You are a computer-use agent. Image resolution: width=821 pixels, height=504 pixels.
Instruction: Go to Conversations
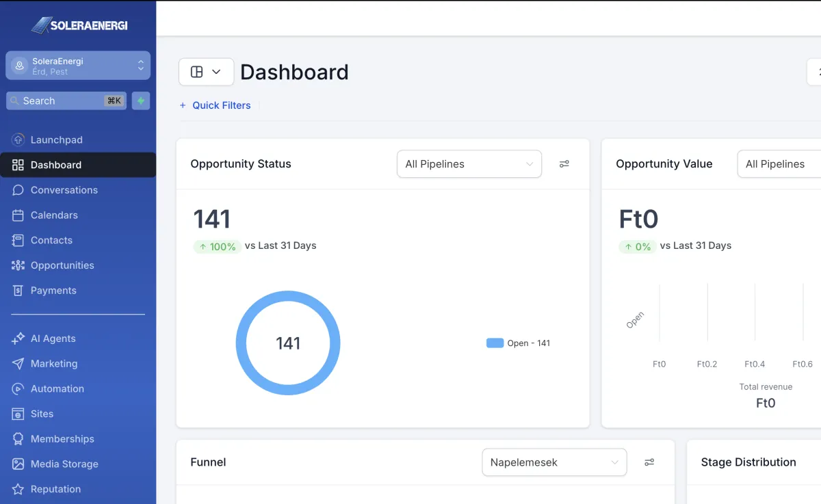click(x=78, y=190)
